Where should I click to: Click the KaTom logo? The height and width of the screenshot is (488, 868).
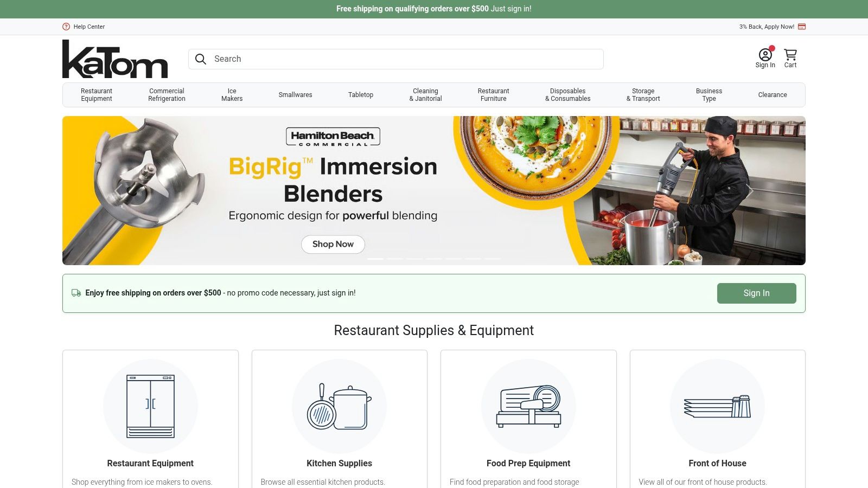(x=115, y=59)
